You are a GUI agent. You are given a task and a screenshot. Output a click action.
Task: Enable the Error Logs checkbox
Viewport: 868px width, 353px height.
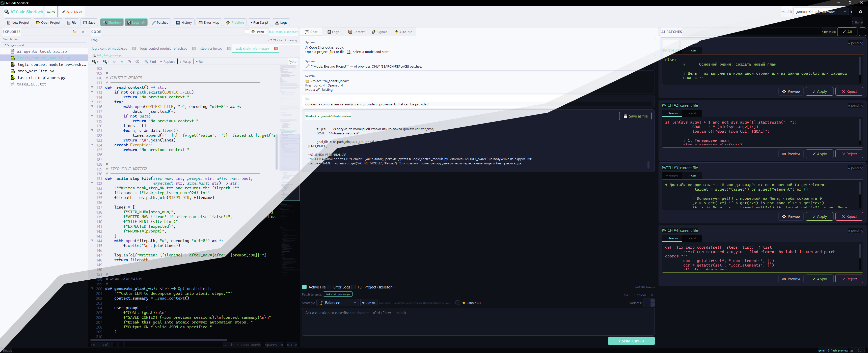coord(329,287)
